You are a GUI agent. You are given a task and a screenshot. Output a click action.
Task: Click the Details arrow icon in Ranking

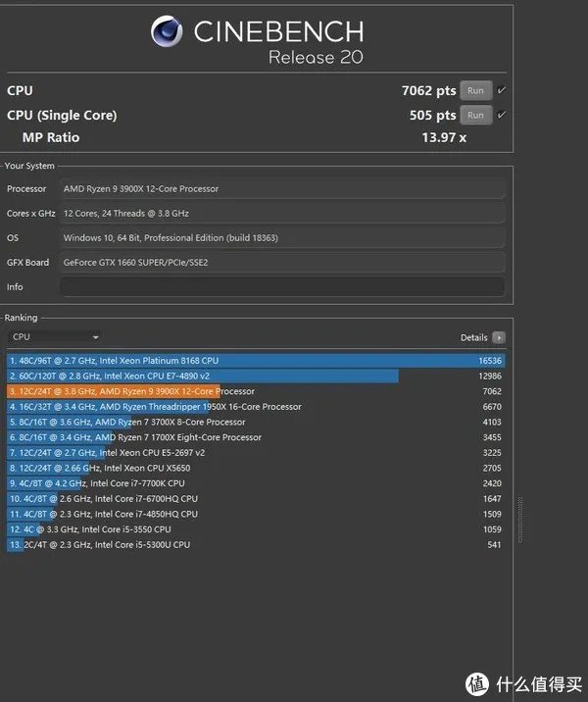tap(499, 337)
